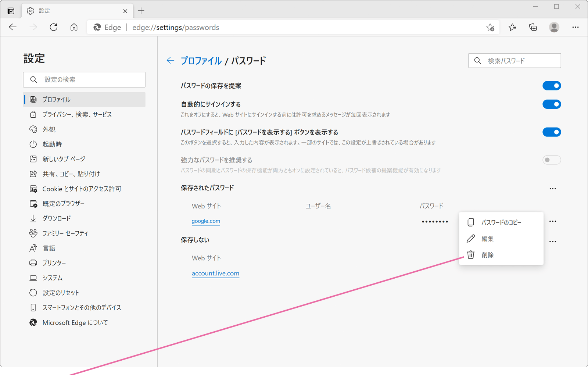This screenshot has width=588, height=375.
Task: Open 既定のブラウザー settings
Action: point(84,203)
